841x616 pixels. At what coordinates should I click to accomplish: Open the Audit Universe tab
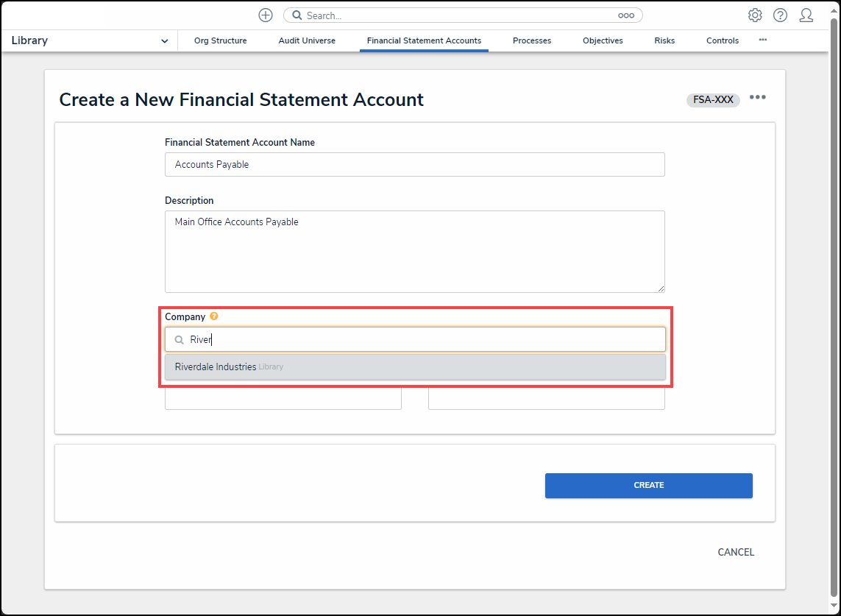tap(307, 40)
